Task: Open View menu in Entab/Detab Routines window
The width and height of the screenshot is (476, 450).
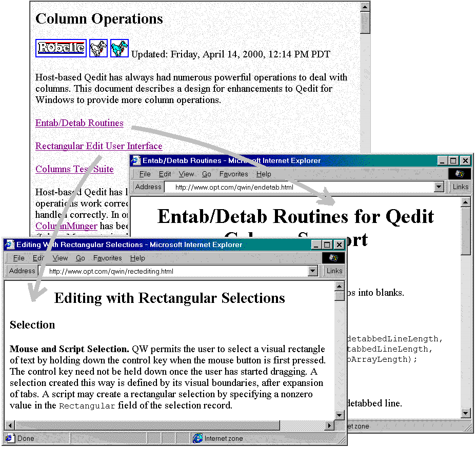Action: pos(186,174)
